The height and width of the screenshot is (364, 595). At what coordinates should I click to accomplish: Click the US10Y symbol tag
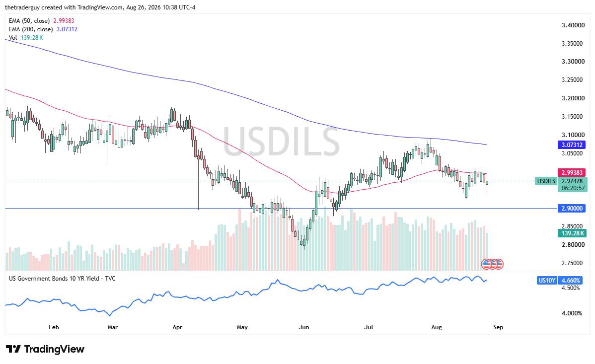click(x=547, y=281)
